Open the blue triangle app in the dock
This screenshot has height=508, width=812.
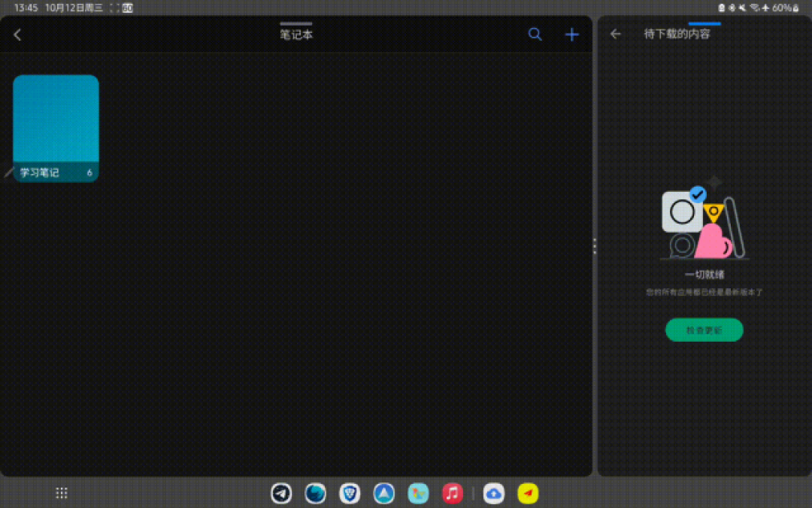coord(383,494)
